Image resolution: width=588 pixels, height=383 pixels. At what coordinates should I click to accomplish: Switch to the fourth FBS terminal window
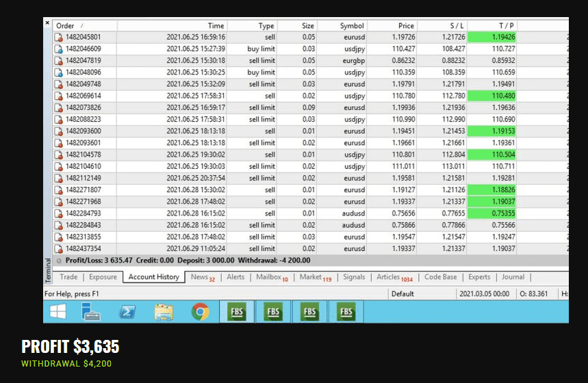coord(346,311)
